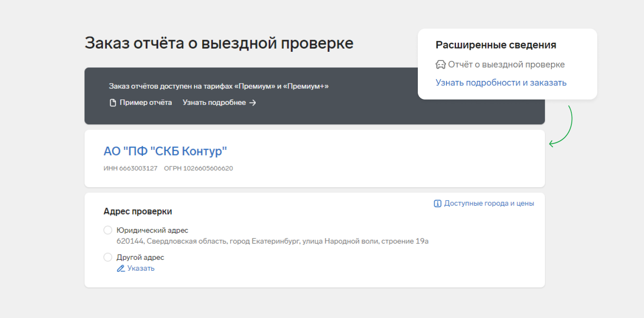Click the Адрес проверки section heading

click(x=138, y=212)
